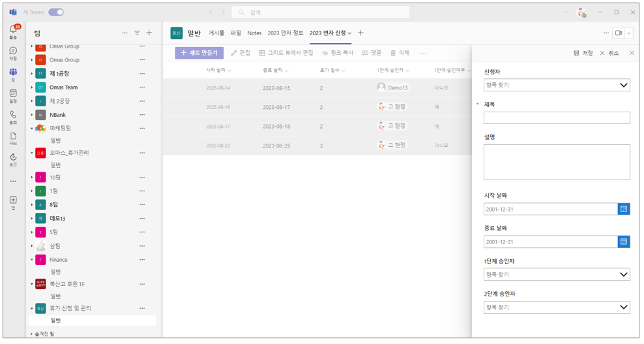
Task: Click the 제목 input field
Action: click(x=557, y=117)
